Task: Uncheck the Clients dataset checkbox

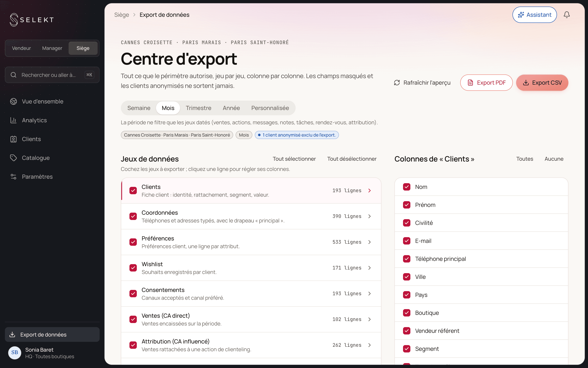Action: tap(133, 191)
